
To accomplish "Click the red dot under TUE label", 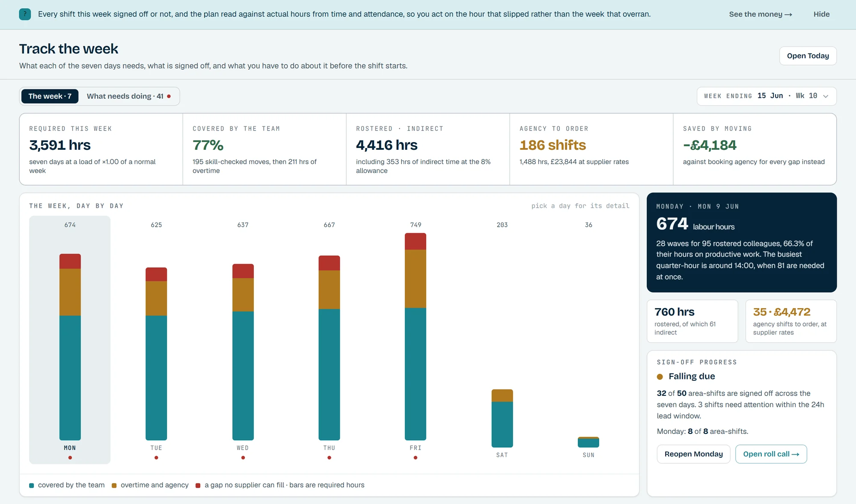I will [156, 458].
